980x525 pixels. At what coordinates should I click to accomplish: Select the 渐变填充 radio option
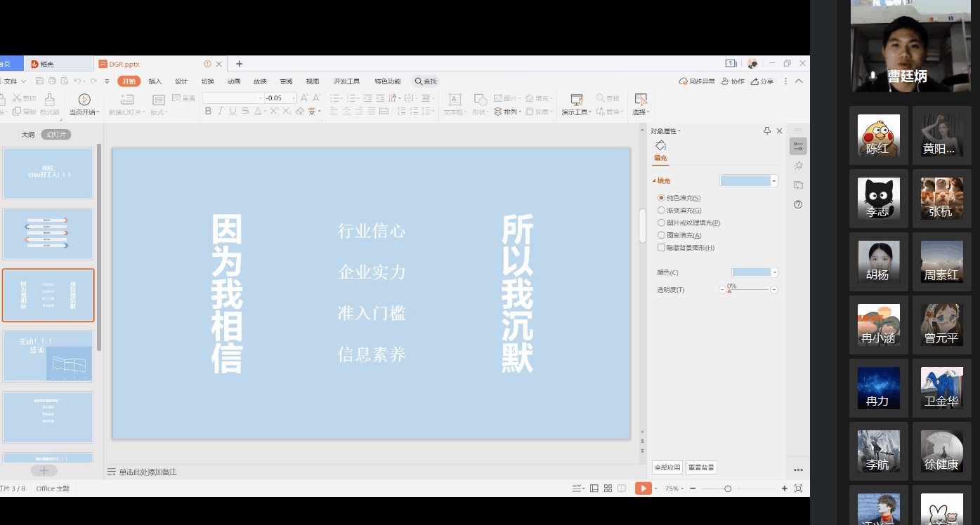point(661,211)
